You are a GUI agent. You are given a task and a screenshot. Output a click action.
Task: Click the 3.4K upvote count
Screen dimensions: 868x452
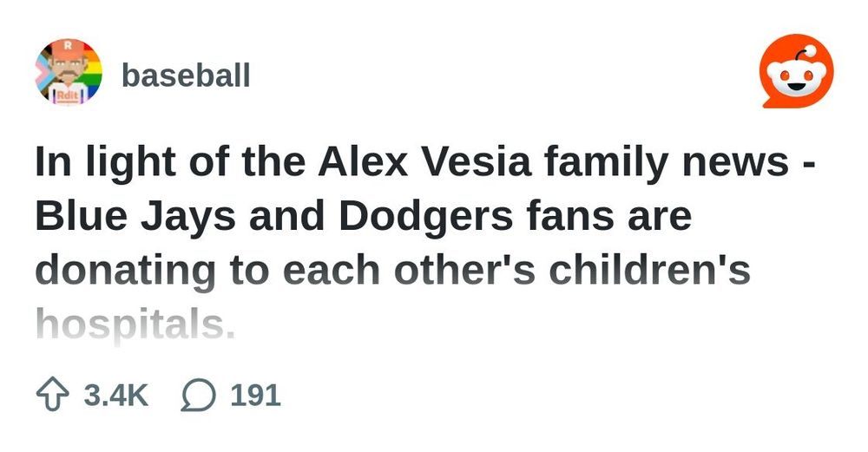pos(115,396)
